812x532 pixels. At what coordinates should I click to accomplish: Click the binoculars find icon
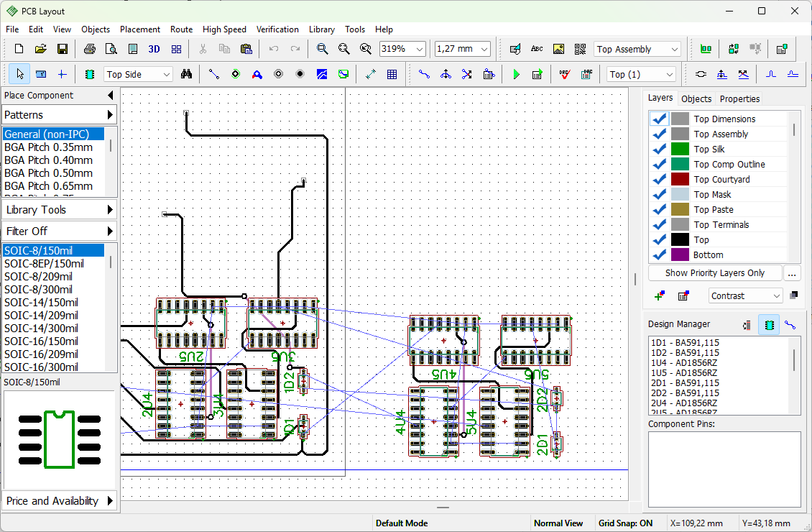[x=186, y=75]
